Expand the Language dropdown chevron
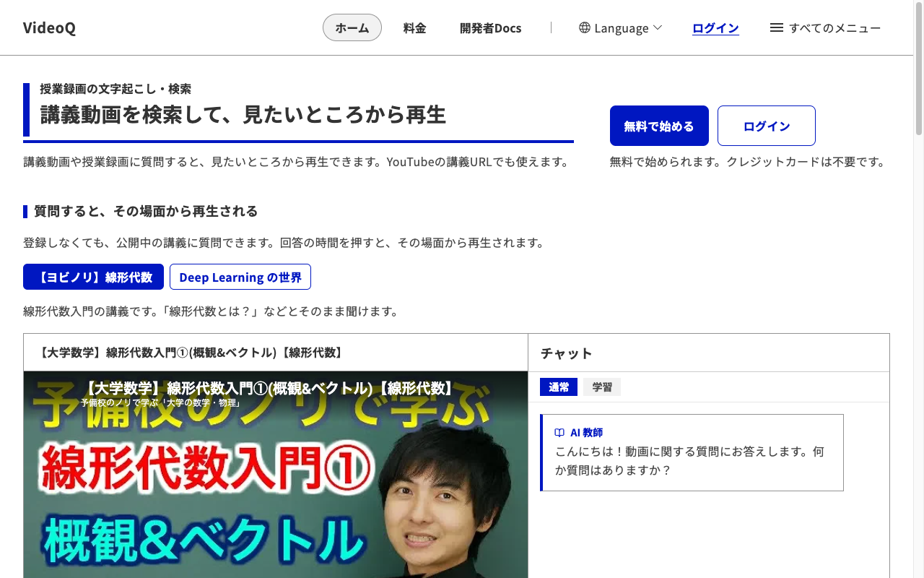Image resolution: width=924 pixels, height=578 pixels. (658, 27)
